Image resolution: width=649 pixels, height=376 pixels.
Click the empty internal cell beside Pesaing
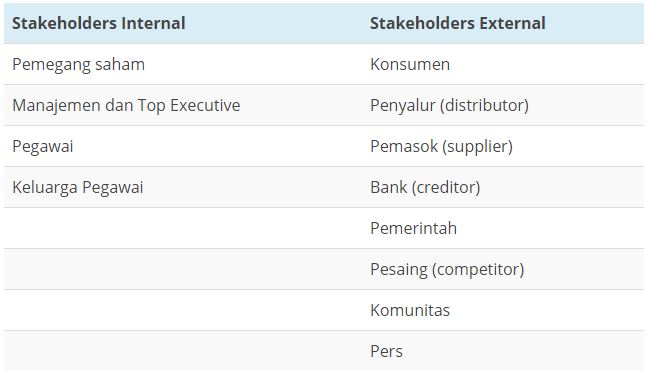tap(183, 269)
